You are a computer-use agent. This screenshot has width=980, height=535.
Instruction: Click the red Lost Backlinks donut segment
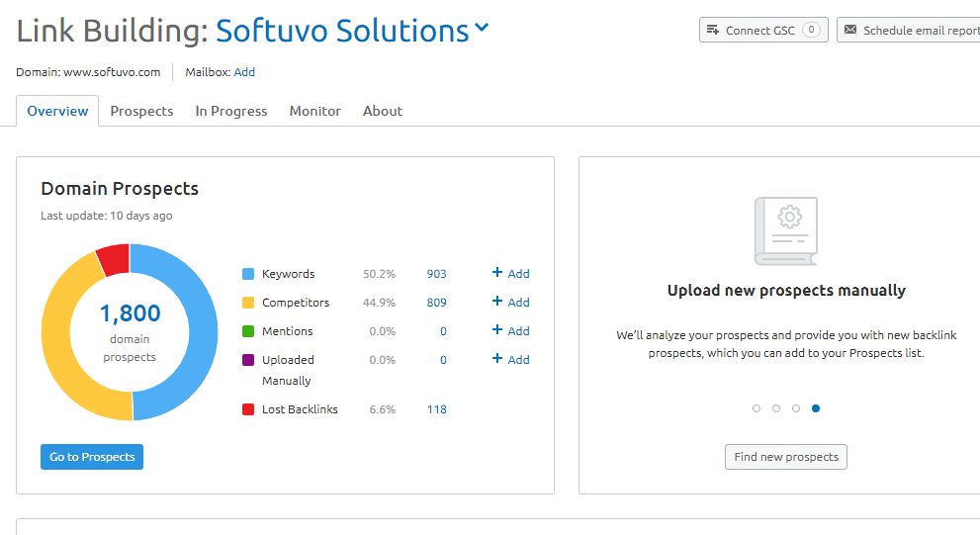115,259
